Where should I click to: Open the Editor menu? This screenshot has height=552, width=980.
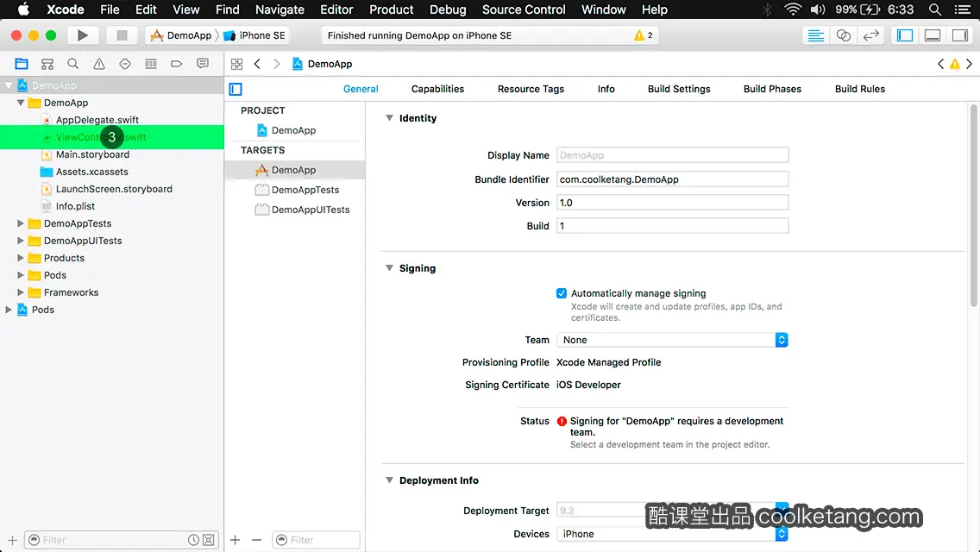[336, 9]
